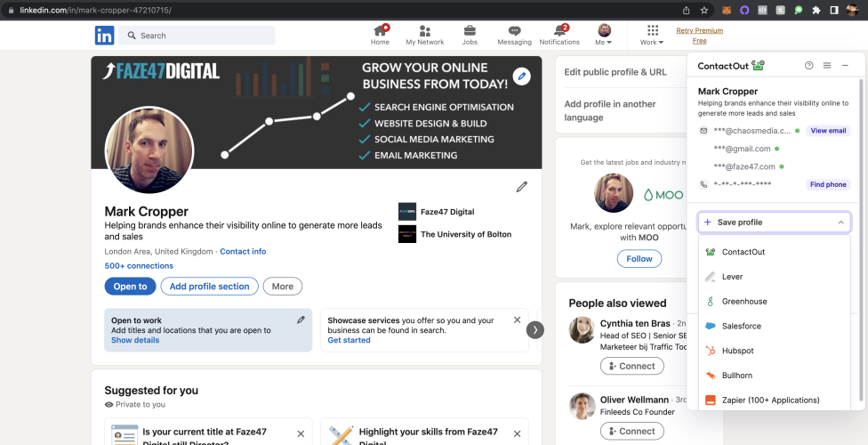Open ContactOut hamburger menu
The height and width of the screenshot is (445, 868).
pyautogui.click(x=827, y=65)
